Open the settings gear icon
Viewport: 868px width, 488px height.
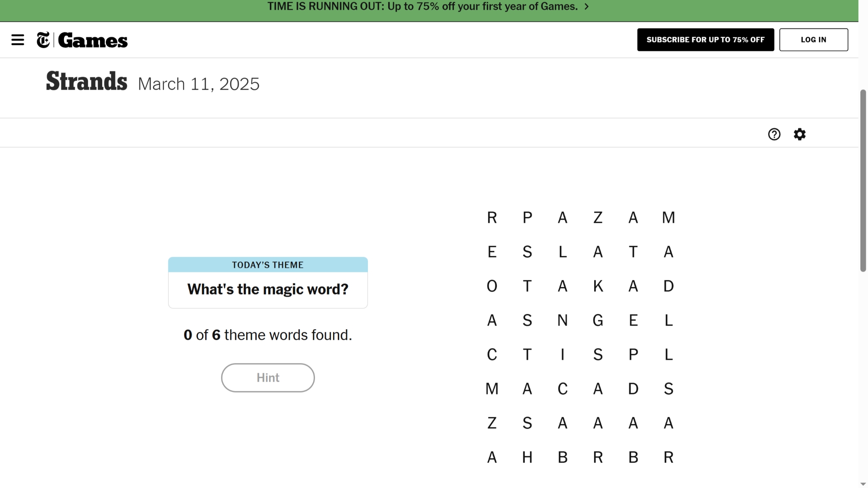pos(799,134)
